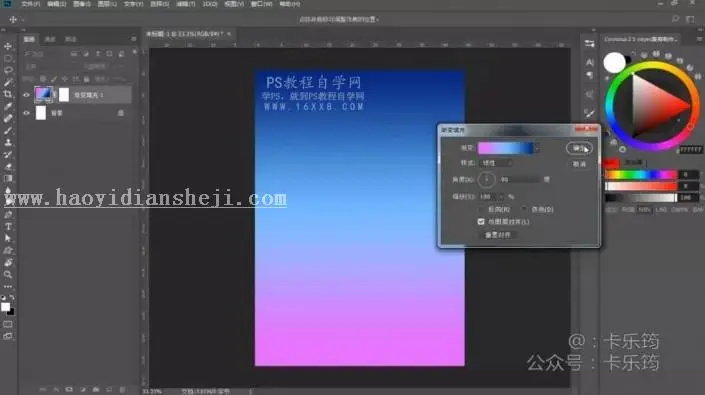Open the File menu
705x395 pixels.
[31, 4]
